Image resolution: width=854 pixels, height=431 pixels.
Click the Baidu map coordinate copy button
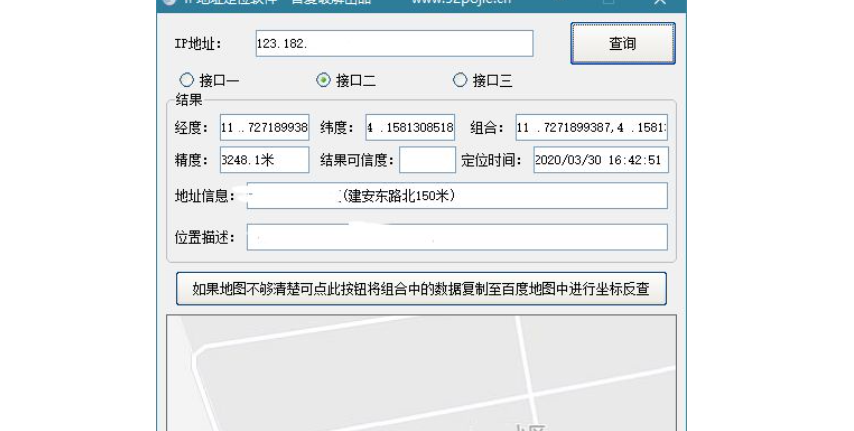[421, 289]
